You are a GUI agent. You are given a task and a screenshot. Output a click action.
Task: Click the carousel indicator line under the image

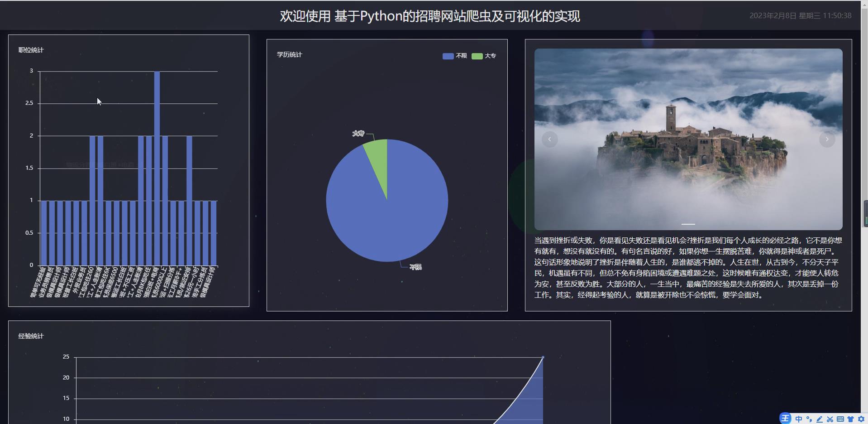coord(688,224)
